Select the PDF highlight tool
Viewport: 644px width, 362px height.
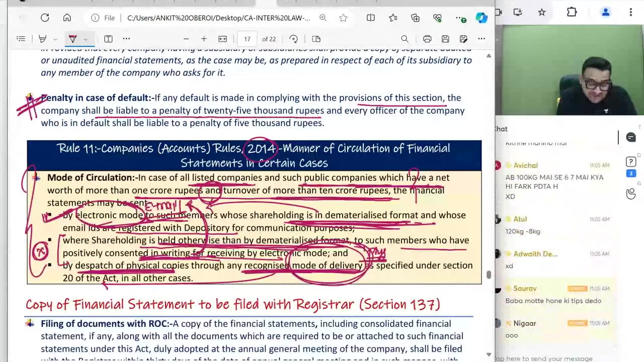pos(43,39)
